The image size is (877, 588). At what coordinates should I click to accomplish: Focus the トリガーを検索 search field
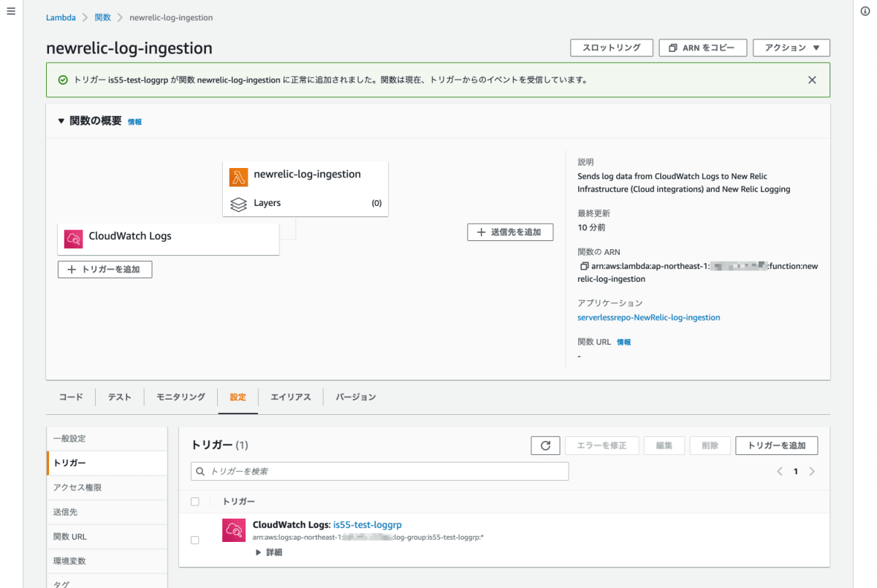click(x=379, y=471)
